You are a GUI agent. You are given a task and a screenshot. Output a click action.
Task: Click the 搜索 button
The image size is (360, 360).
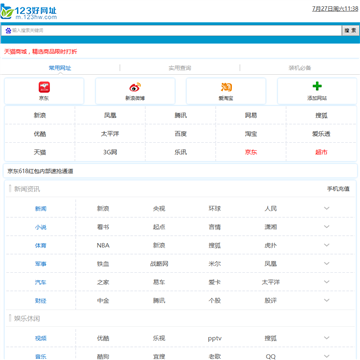coord(350,31)
